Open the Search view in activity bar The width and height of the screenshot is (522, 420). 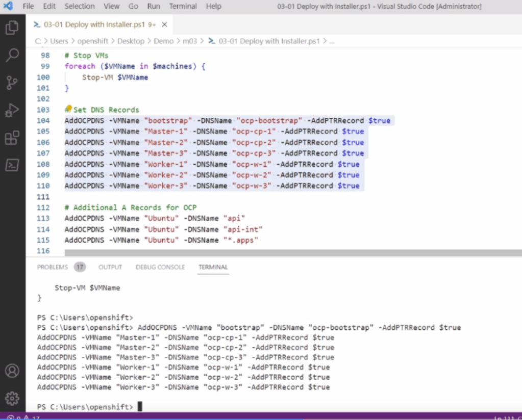point(12,55)
